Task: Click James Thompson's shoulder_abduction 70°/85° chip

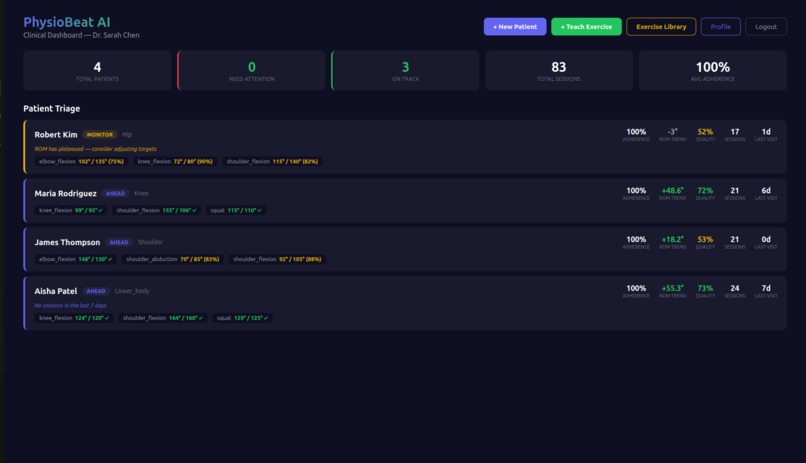Action: (172, 259)
